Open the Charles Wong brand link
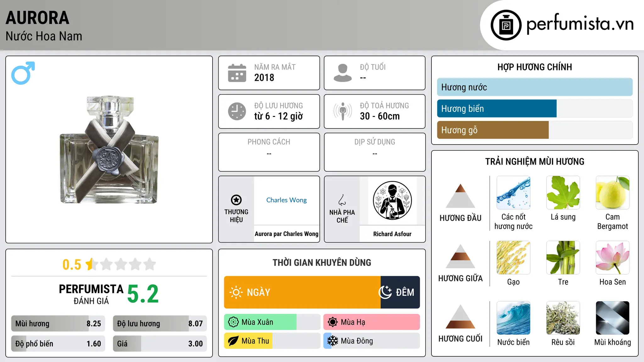644x362 pixels. click(286, 200)
